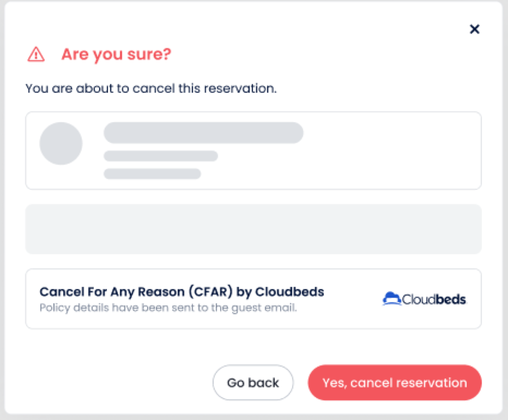
Task: Click the circular guest avatar placeholder
Action: (61, 143)
